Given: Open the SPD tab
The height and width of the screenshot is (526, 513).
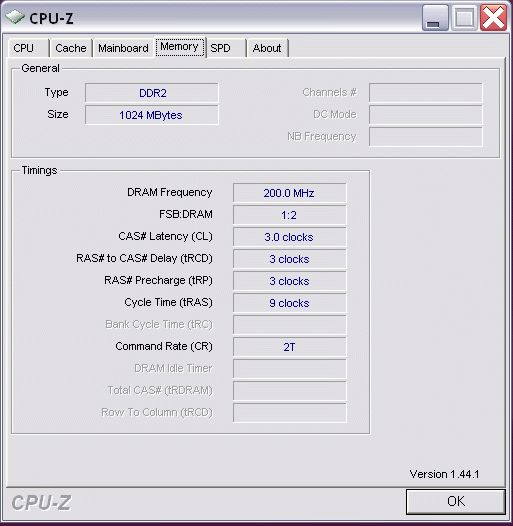Looking at the screenshot, I should click(x=226, y=48).
